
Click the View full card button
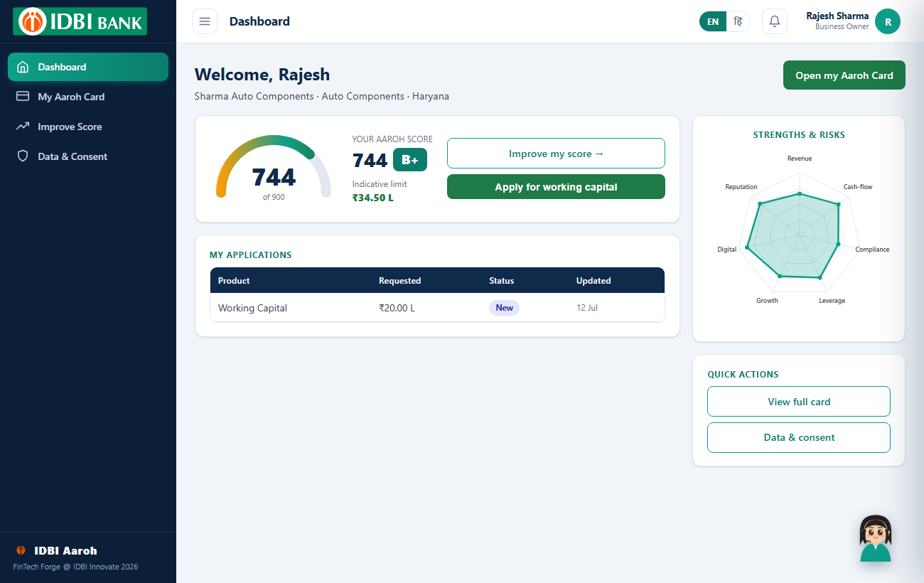pyautogui.click(x=799, y=402)
